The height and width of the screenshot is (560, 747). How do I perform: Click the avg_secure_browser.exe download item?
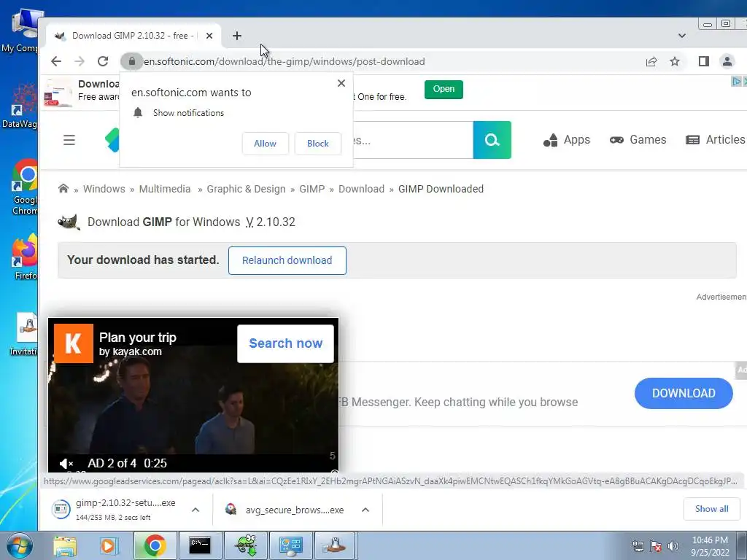coord(286,510)
